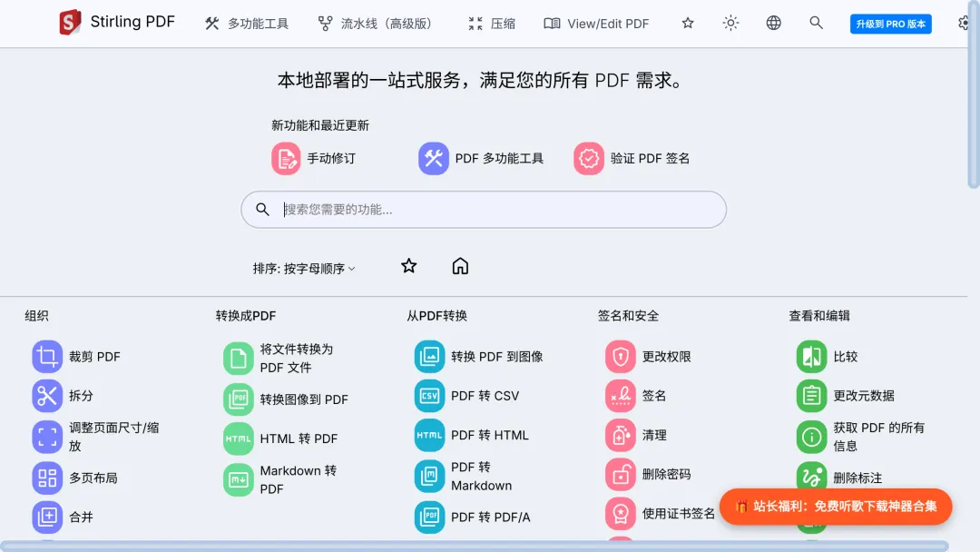The image size is (980, 552).
Task: Click the PDF 多功能工具 wrench icon
Action: click(434, 159)
